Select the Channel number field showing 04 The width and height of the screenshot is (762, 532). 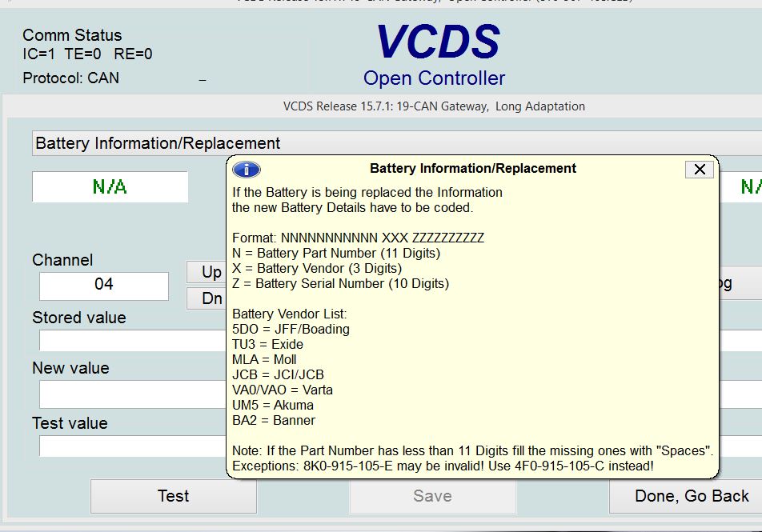tap(104, 286)
